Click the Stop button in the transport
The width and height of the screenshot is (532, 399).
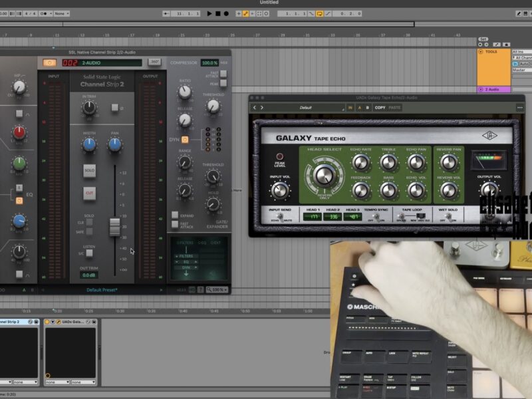tap(217, 13)
